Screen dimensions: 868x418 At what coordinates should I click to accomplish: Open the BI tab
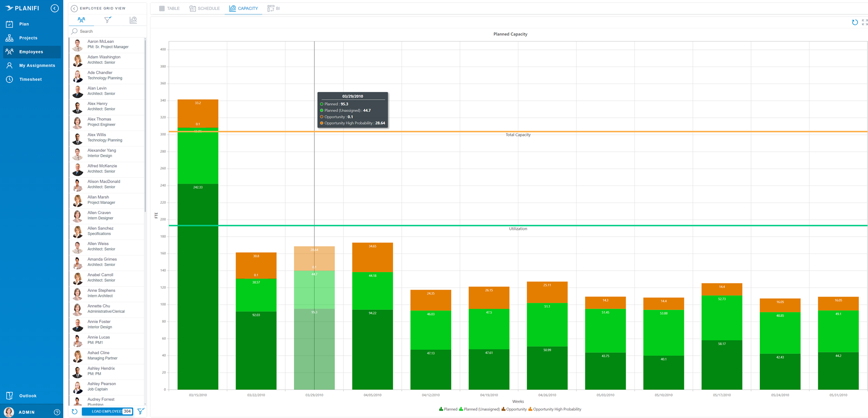[x=274, y=8]
